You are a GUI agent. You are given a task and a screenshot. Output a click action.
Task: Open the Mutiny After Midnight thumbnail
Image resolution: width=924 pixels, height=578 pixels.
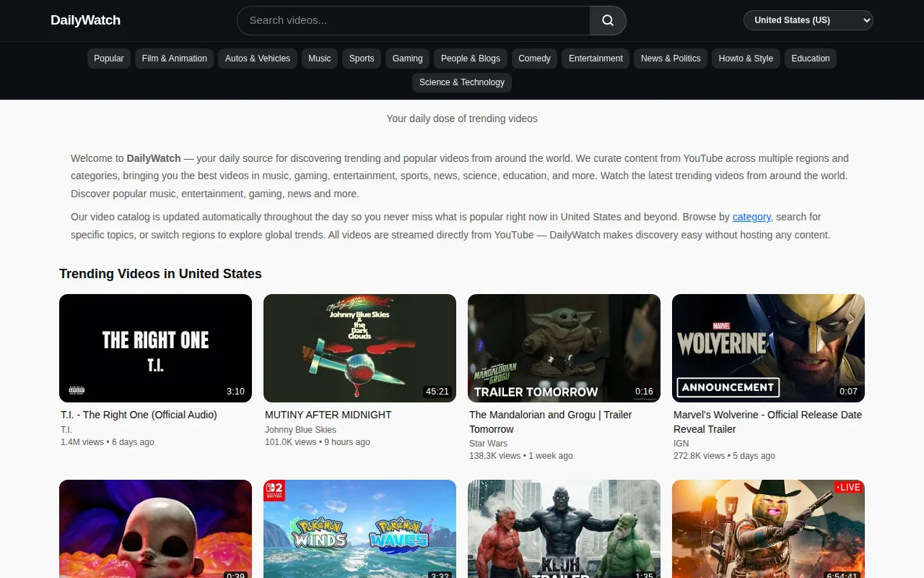tap(359, 348)
